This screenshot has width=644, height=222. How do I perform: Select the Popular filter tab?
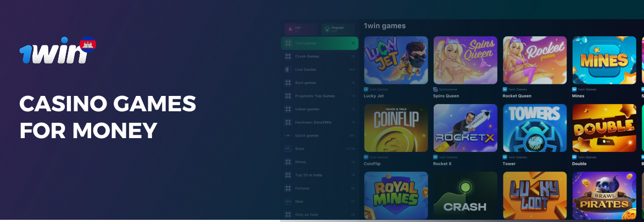338,29
